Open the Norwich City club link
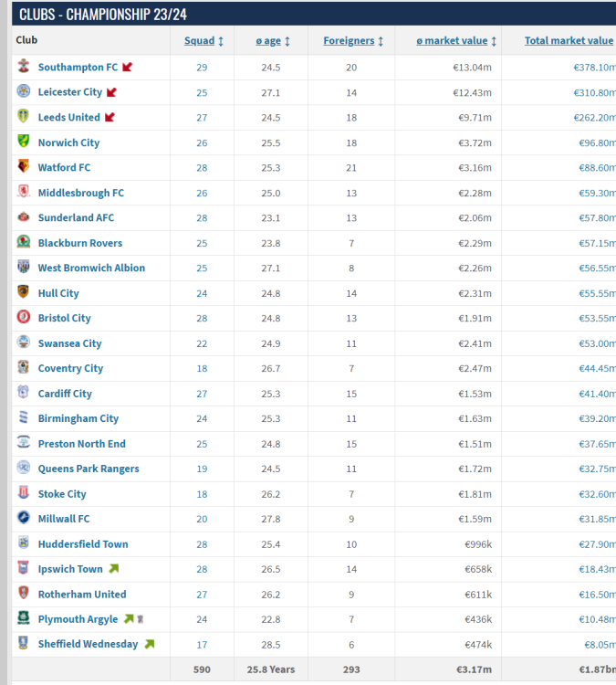Viewport: 616px width, 685px height. coord(68,142)
